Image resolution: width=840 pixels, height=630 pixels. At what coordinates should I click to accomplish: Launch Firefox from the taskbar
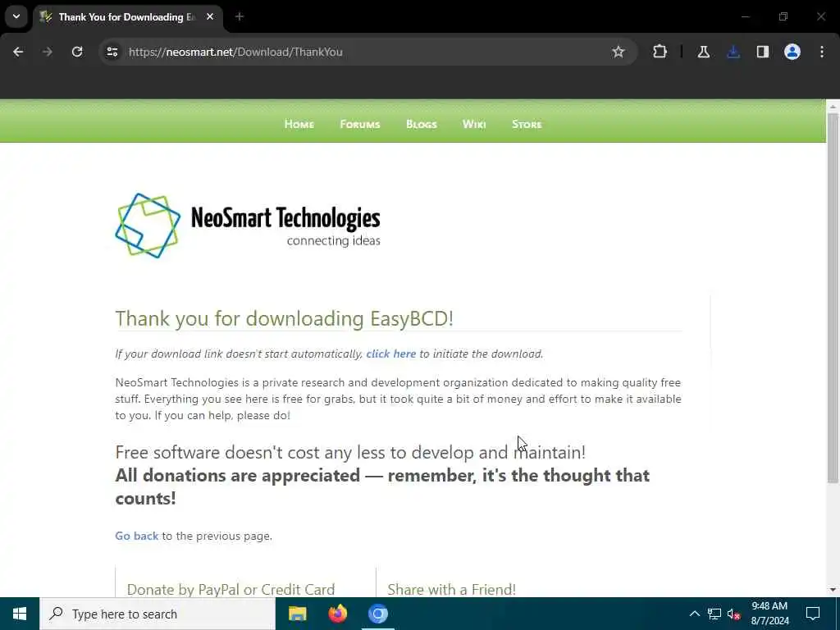pyautogui.click(x=337, y=614)
